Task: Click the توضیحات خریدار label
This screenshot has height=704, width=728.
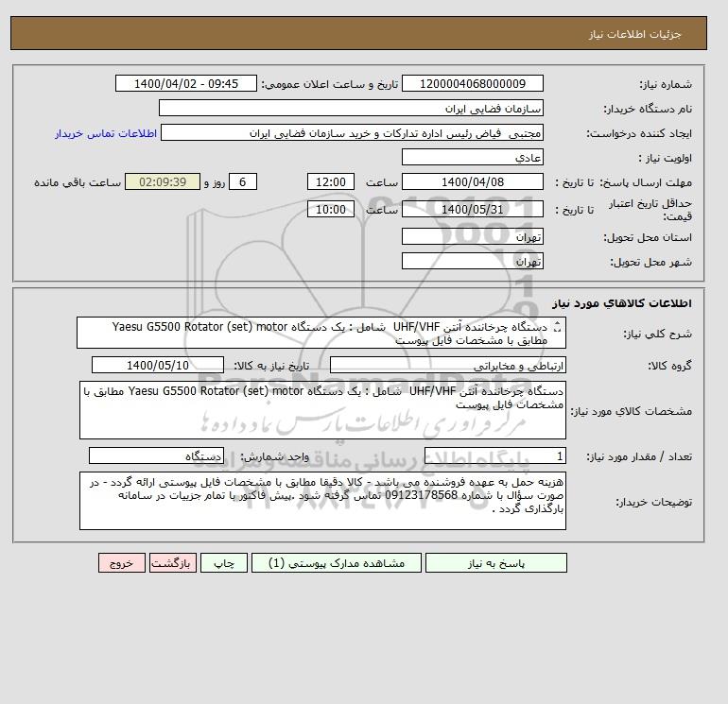Action: pos(654,502)
